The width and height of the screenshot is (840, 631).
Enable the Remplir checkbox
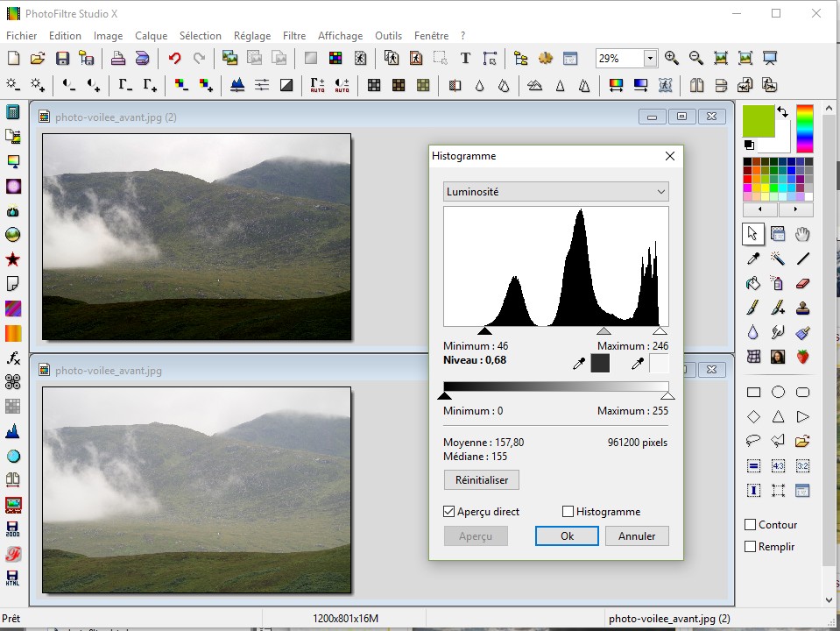[751, 546]
